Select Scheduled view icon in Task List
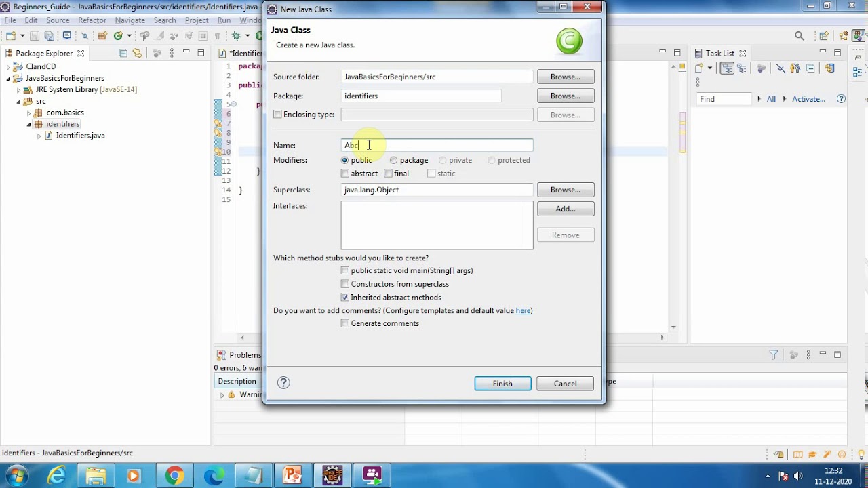868x488 pixels. click(742, 68)
